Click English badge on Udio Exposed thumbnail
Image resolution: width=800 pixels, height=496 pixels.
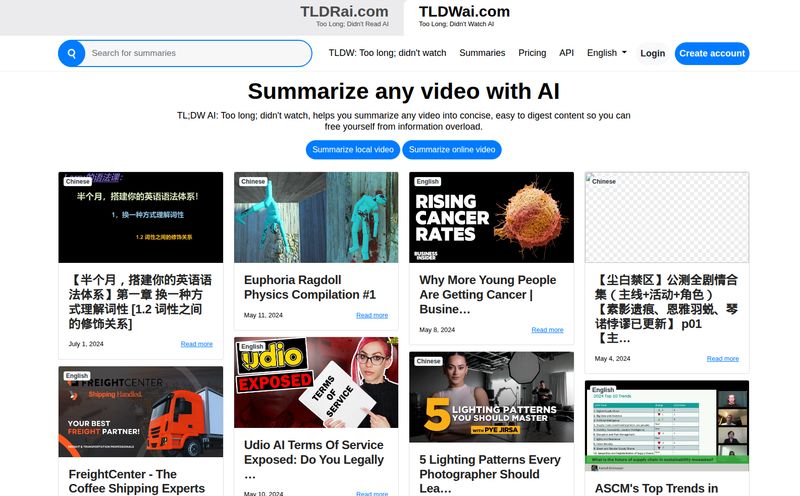pos(253,346)
